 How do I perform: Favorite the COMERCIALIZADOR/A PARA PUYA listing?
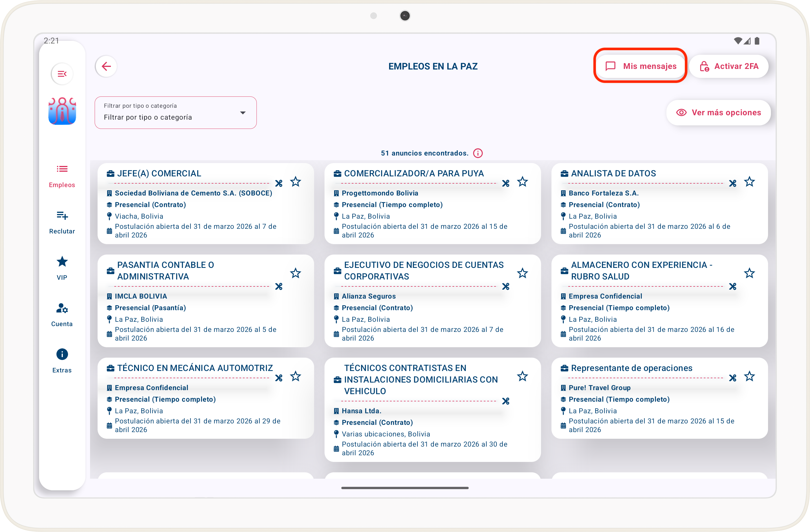523,182
